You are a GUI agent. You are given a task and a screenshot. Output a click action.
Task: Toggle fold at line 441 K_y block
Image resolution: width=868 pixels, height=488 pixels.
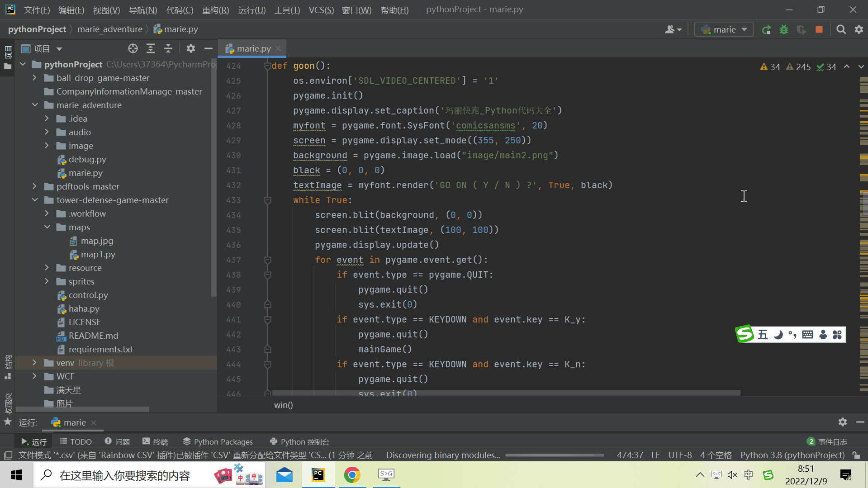click(267, 320)
